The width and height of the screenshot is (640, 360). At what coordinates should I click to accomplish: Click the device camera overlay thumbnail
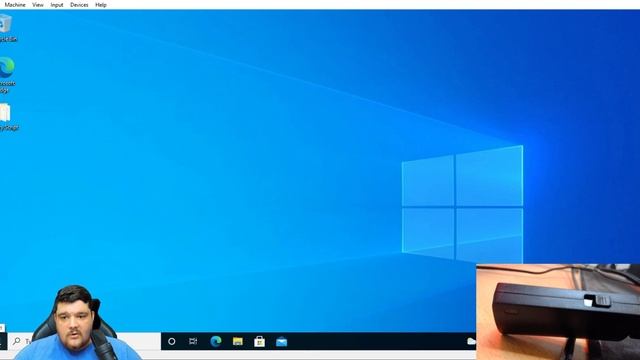click(x=558, y=312)
